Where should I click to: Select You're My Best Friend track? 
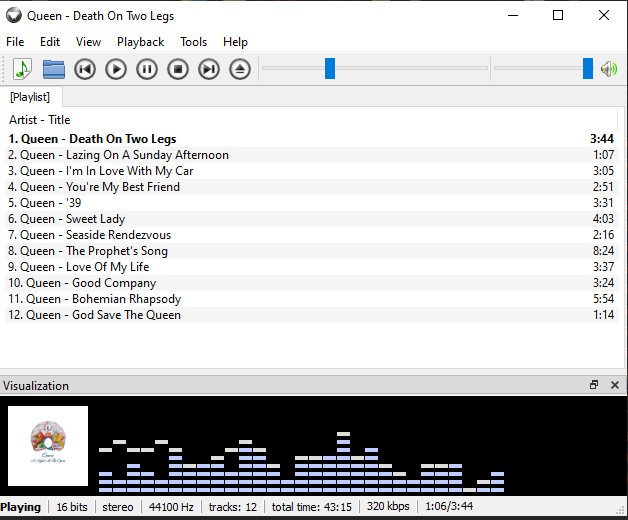(x=311, y=187)
